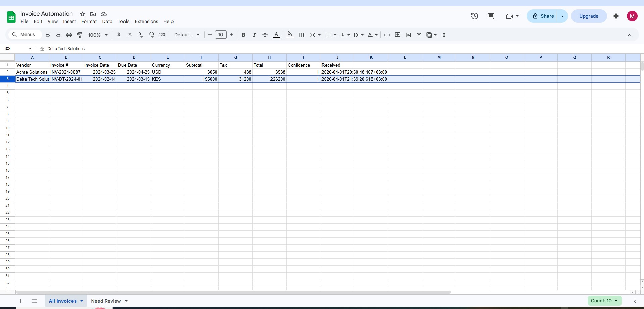
Task: Select the paint format tool
Action: pos(80,35)
